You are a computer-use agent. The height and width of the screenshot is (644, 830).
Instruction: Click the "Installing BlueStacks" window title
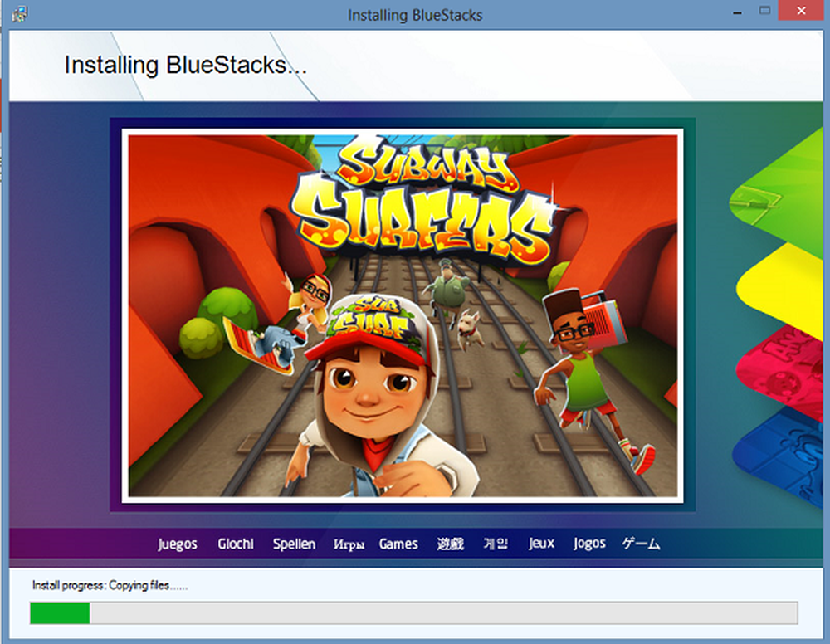pos(415,15)
